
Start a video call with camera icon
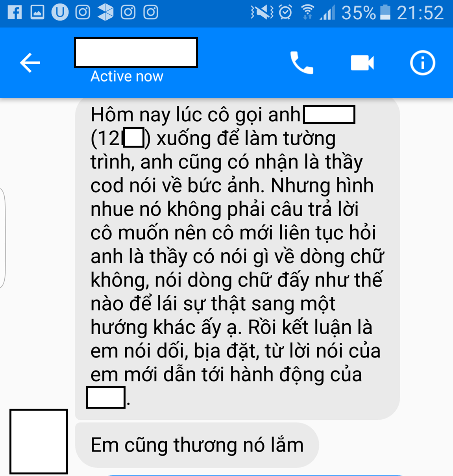[362, 63]
